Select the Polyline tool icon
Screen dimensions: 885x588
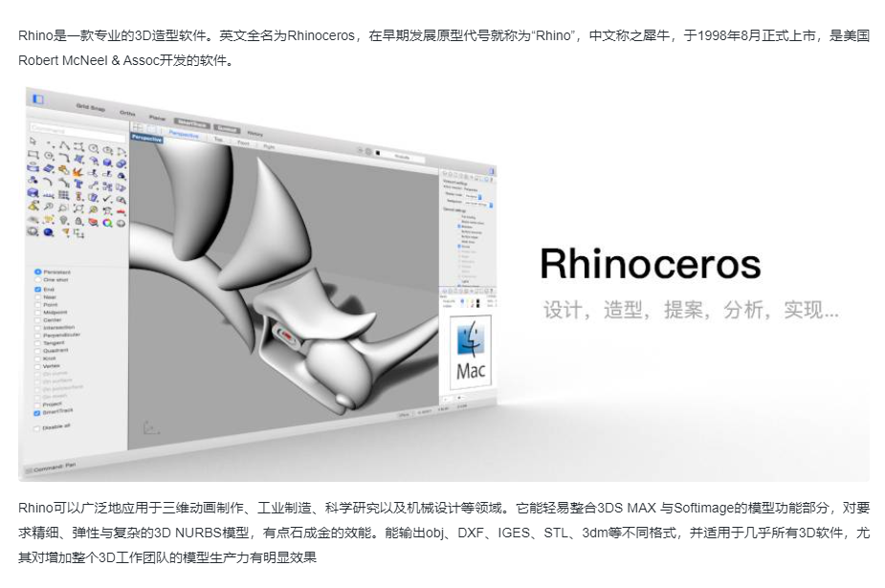pyautogui.click(x=64, y=145)
